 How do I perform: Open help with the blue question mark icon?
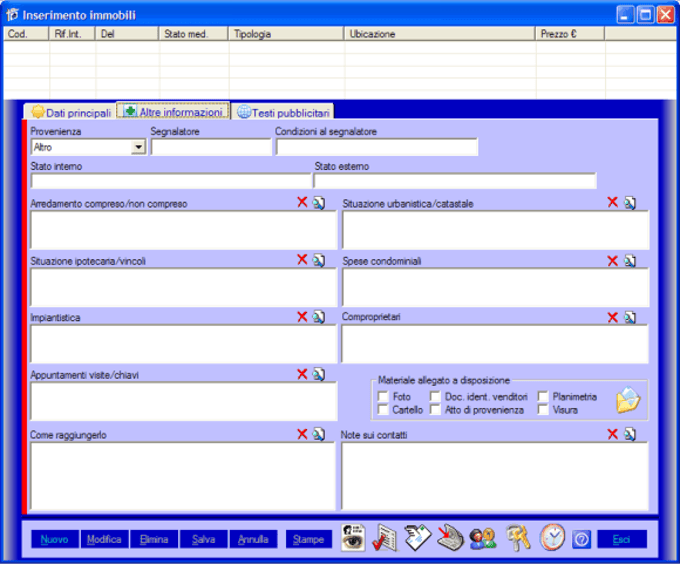coord(581,539)
